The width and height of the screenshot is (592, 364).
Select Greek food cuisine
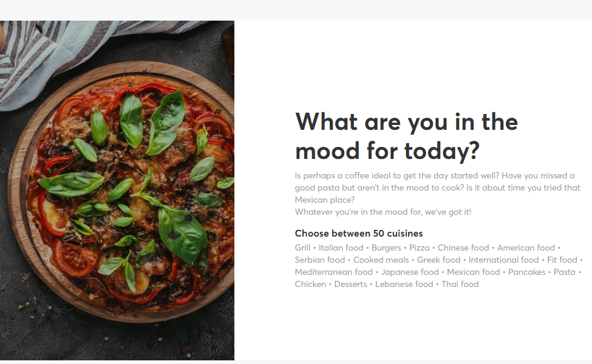(438, 260)
